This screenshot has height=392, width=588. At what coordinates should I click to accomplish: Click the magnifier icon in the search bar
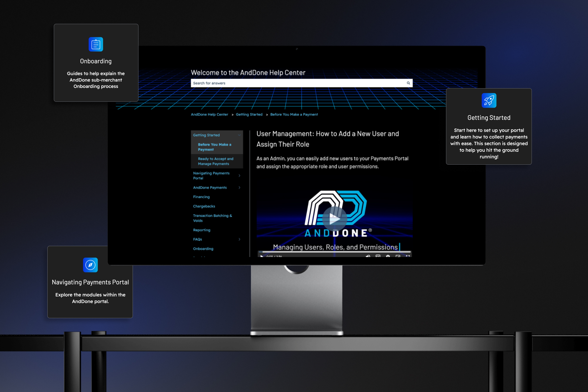click(x=408, y=83)
